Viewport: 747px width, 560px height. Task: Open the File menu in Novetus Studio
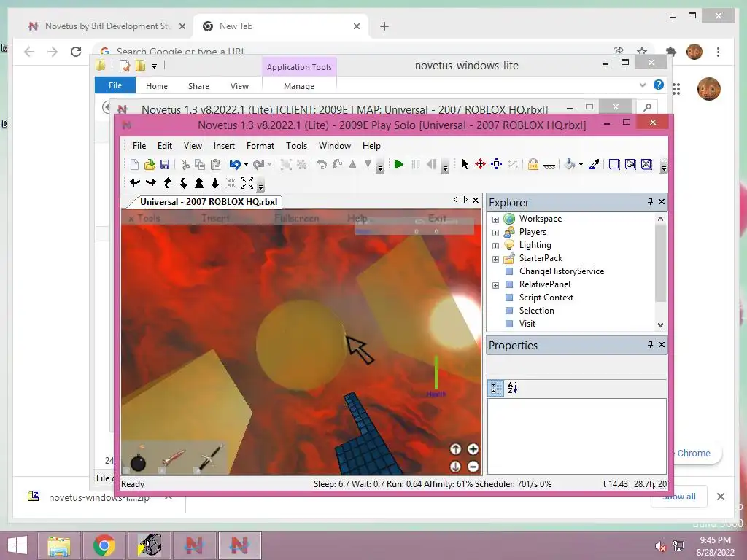pos(139,146)
